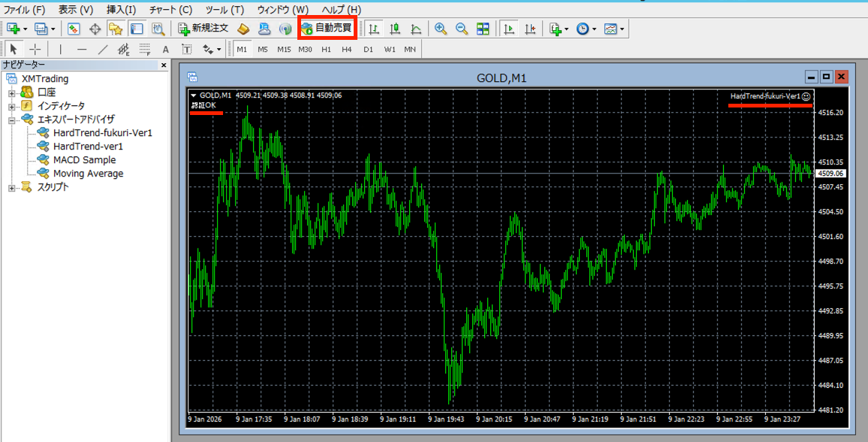Select the horizontal line drawing tool
868x442 pixels.
(82, 49)
